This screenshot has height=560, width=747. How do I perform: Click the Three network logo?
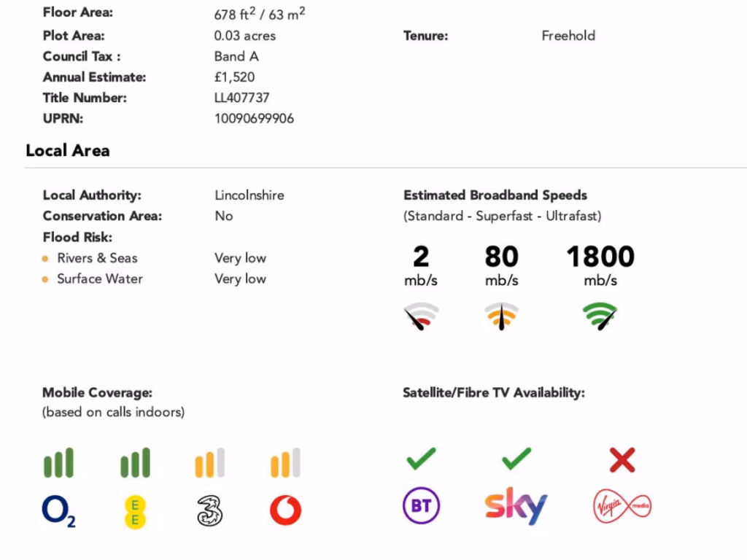click(210, 510)
